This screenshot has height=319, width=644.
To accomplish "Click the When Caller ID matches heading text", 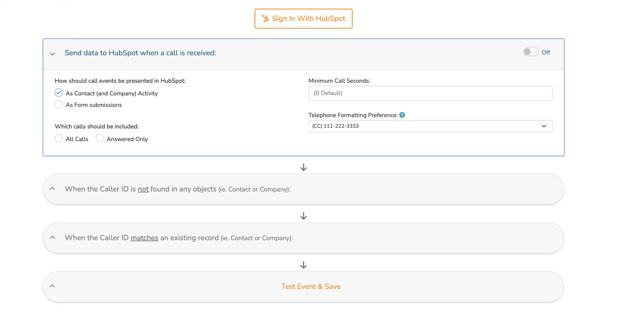I will (x=179, y=238).
